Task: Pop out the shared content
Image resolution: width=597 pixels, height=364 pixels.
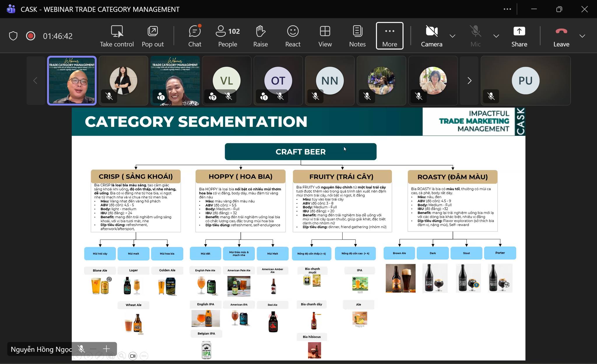Action: [x=153, y=36]
